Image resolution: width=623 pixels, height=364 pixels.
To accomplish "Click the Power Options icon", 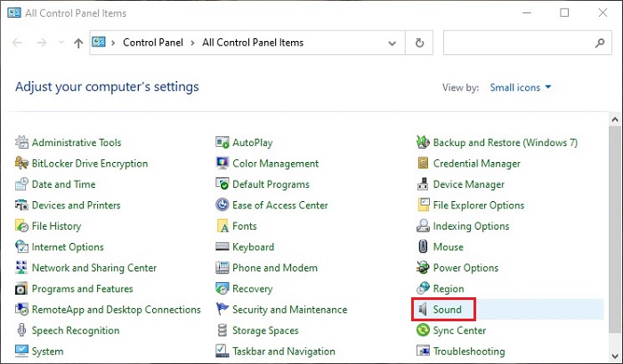I will coord(423,267).
